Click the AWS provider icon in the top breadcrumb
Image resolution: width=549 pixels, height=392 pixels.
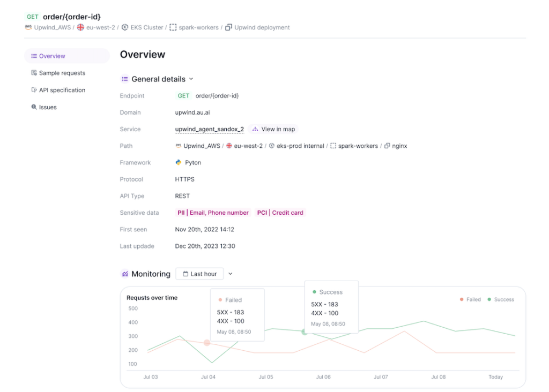[x=28, y=27]
